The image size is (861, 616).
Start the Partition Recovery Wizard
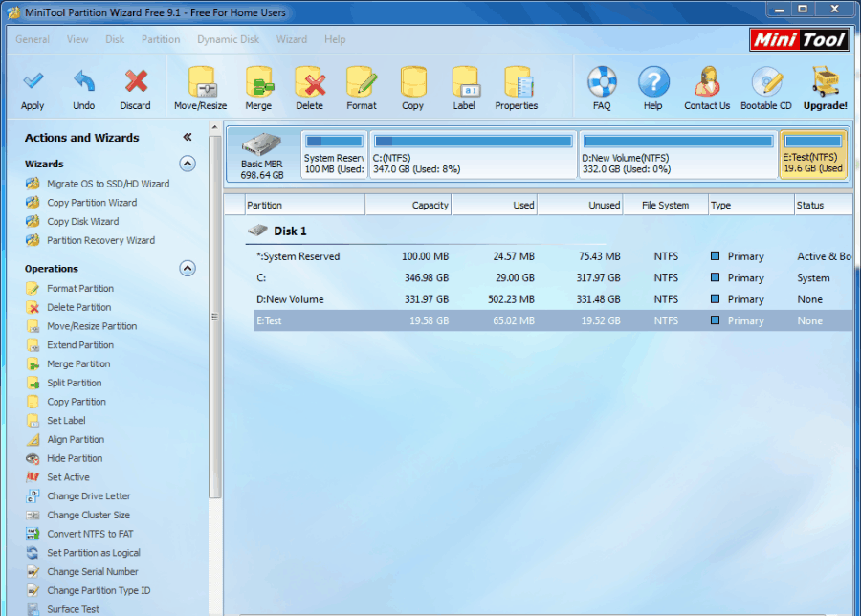101,240
